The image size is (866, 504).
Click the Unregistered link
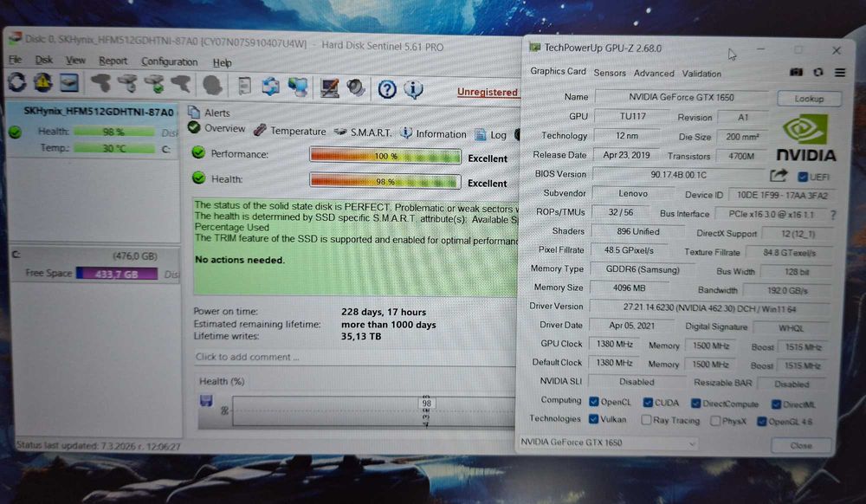pos(487,92)
